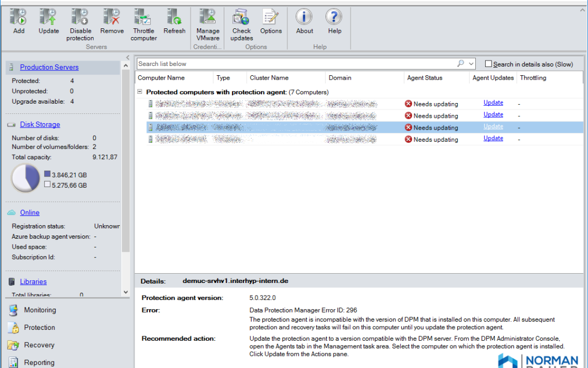Click the Protection lock icon
Image resolution: width=588 pixels, height=368 pixels.
[x=14, y=328]
